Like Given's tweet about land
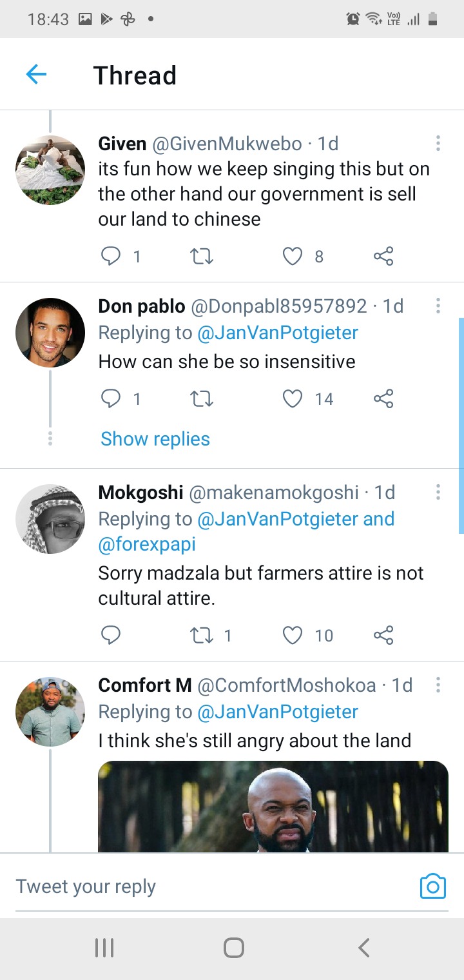The image size is (464, 980). (293, 257)
